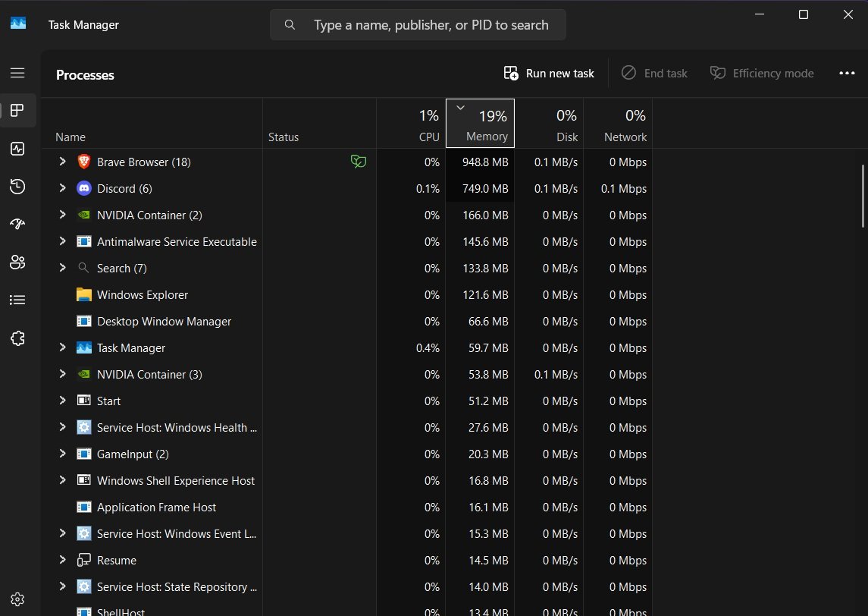Image resolution: width=868 pixels, height=616 pixels.
Task: Click the search magnifier icon
Action: click(290, 24)
